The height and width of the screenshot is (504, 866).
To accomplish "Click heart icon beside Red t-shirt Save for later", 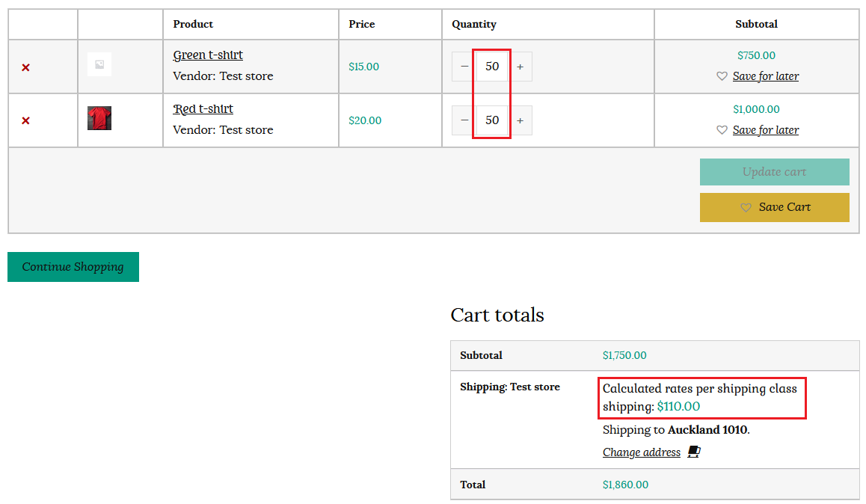I will pyautogui.click(x=722, y=129).
